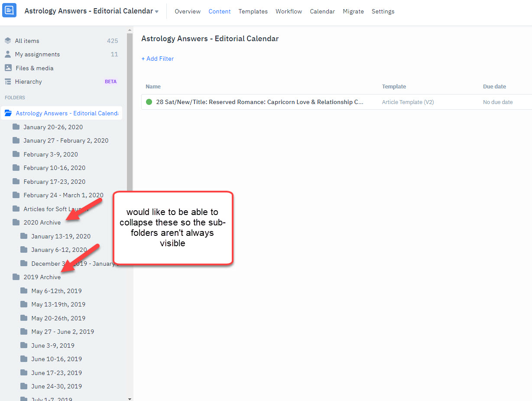
Task: Click folder icon beside February 17-23, 2020
Action: click(16, 182)
